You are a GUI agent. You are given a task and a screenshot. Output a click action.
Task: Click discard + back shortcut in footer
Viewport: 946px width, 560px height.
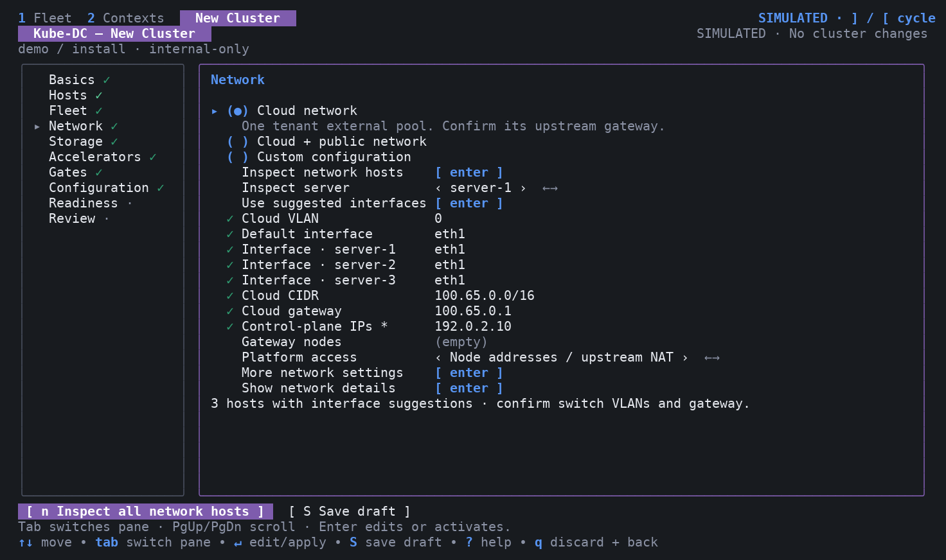tap(596, 542)
